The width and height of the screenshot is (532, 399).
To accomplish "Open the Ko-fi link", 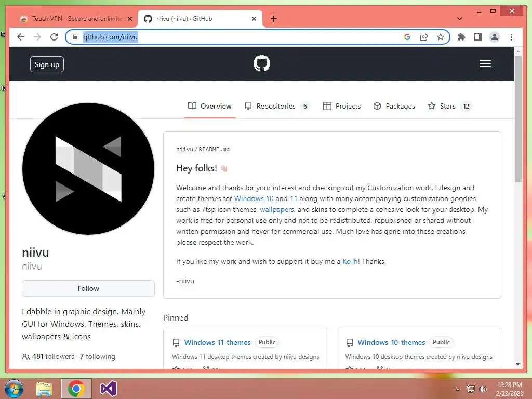I will (350, 262).
